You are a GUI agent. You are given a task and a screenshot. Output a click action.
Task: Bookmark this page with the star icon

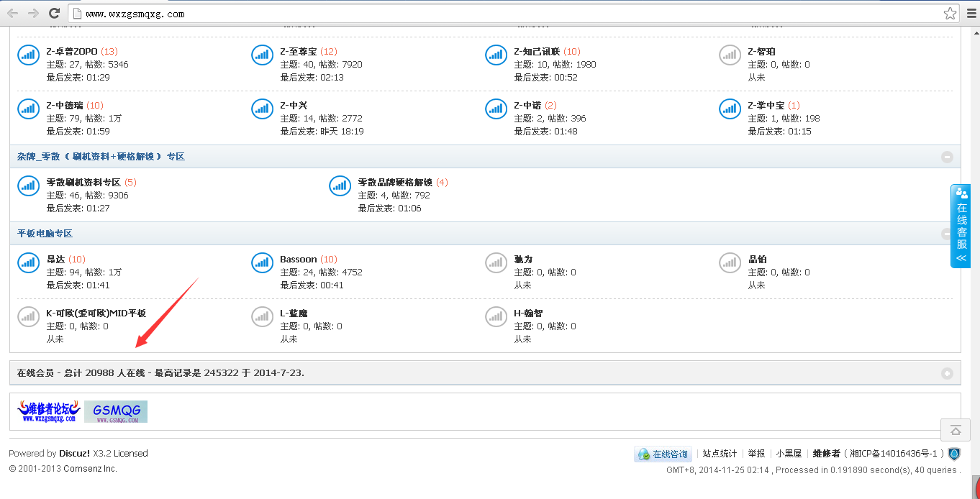click(950, 14)
